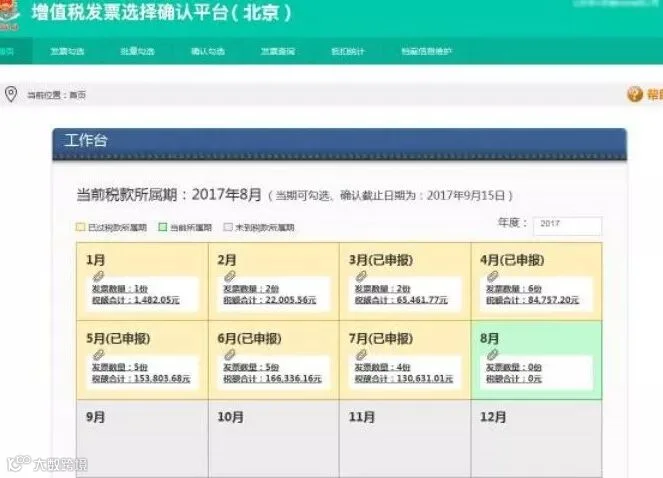Open the 档案信息维护 menu item

426,52
